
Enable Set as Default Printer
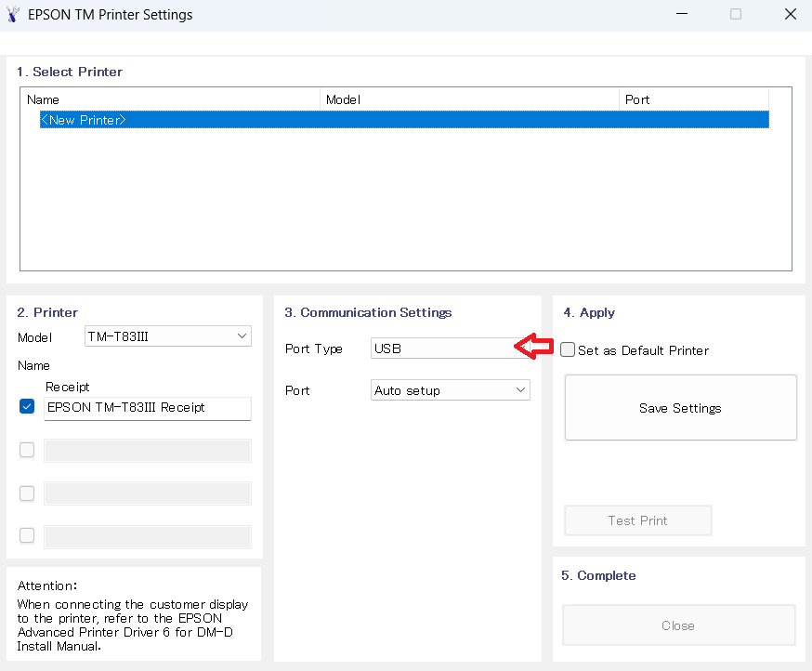tap(568, 350)
